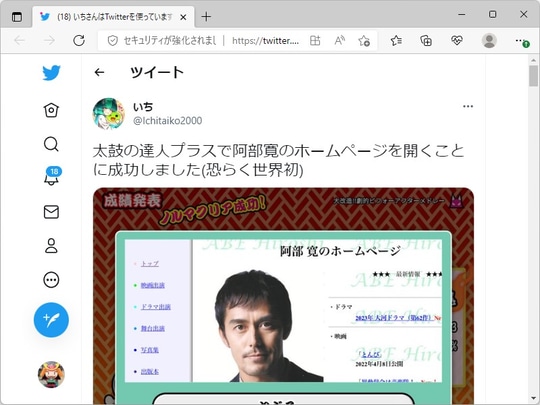Open Twitter search explore icon

51,144
